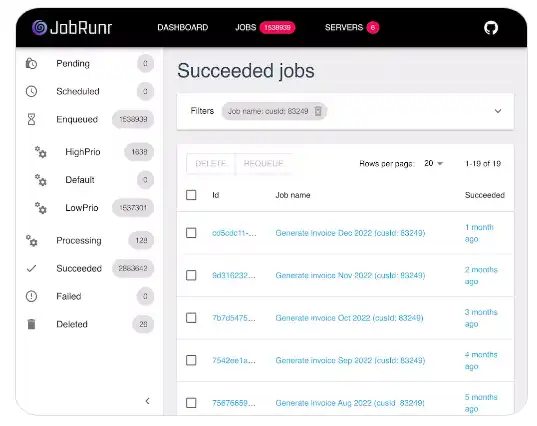
Task: Open Generate invoice Nov 2022 job
Action: pyautogui.click(x=350, y=275)
